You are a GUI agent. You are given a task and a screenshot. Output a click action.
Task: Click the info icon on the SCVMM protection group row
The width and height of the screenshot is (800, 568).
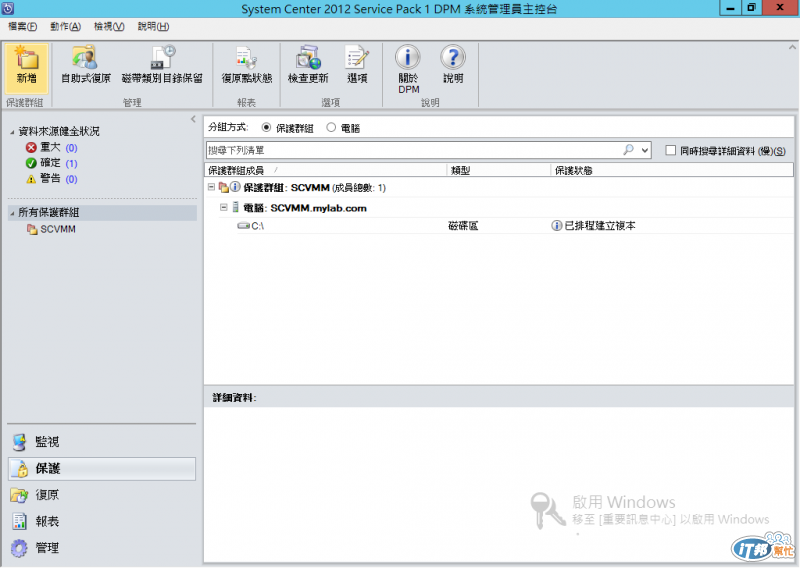click(x=235, y=187)
